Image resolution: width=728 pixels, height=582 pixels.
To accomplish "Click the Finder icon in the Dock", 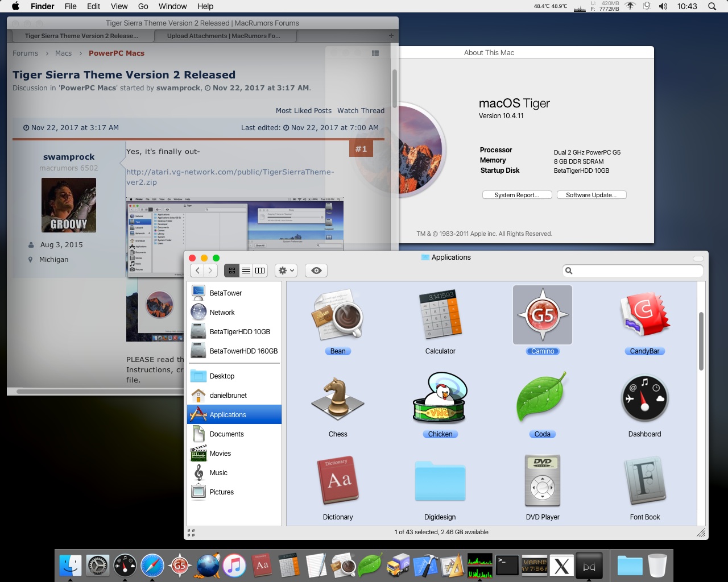I will click(71, 566).
